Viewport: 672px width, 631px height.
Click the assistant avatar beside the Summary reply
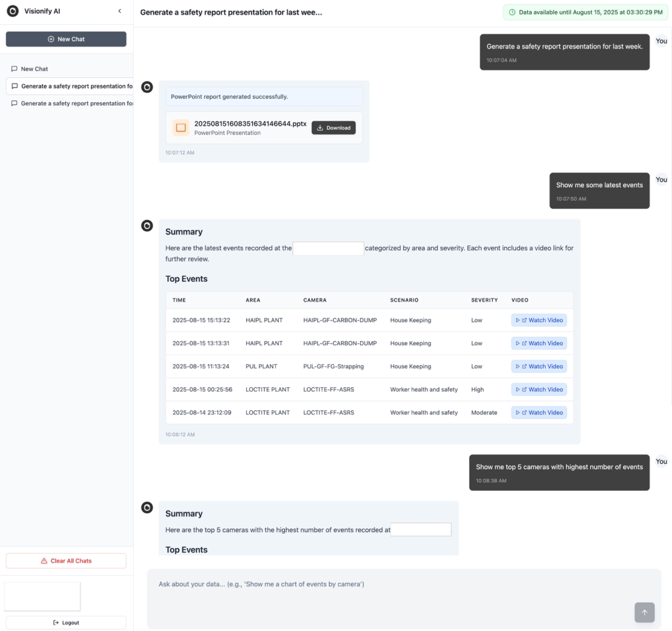pyautogui.click(x=147, y=226)
